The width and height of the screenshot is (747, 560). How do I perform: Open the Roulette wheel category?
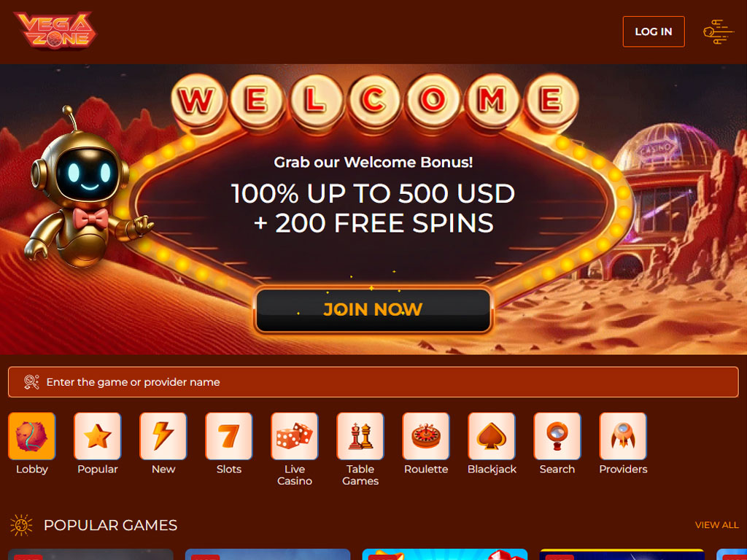click(426, 436)
